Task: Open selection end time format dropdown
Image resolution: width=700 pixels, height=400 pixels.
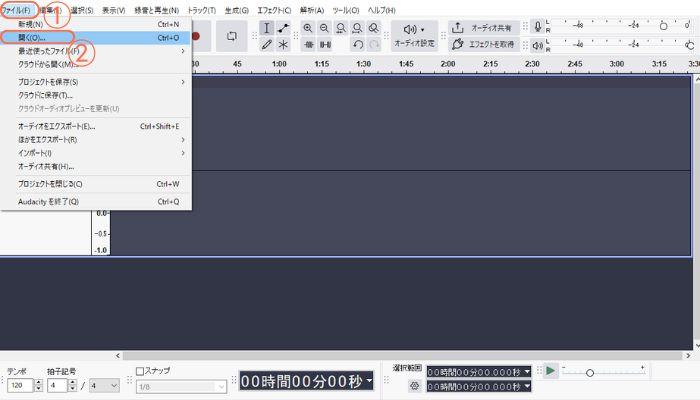Action: (527, 386)
